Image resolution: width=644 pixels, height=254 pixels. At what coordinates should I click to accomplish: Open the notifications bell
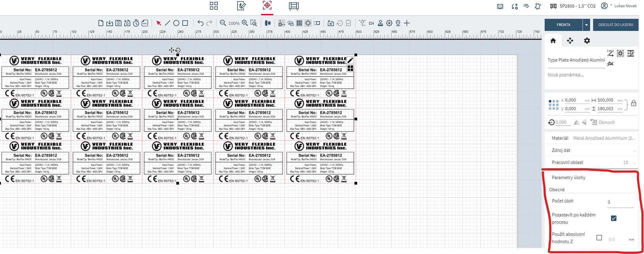tap(538, 6)
